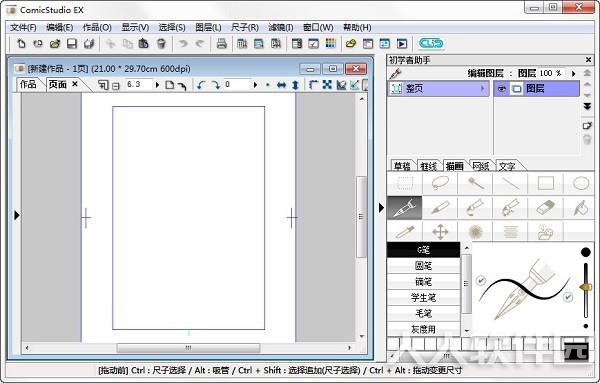Flip the canvas vertically with the blue up-down arrow
This screenshot has height=383, width=600.
click(x=295, y=85)
